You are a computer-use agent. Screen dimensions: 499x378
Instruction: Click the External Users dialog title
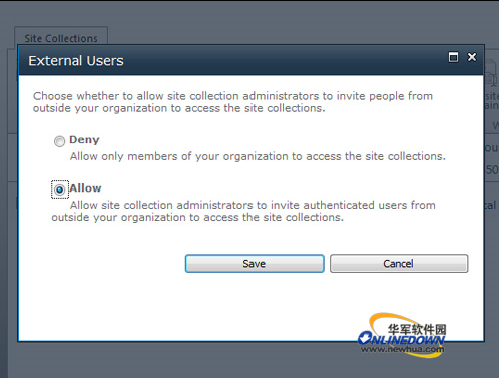(x=76, y=61)
